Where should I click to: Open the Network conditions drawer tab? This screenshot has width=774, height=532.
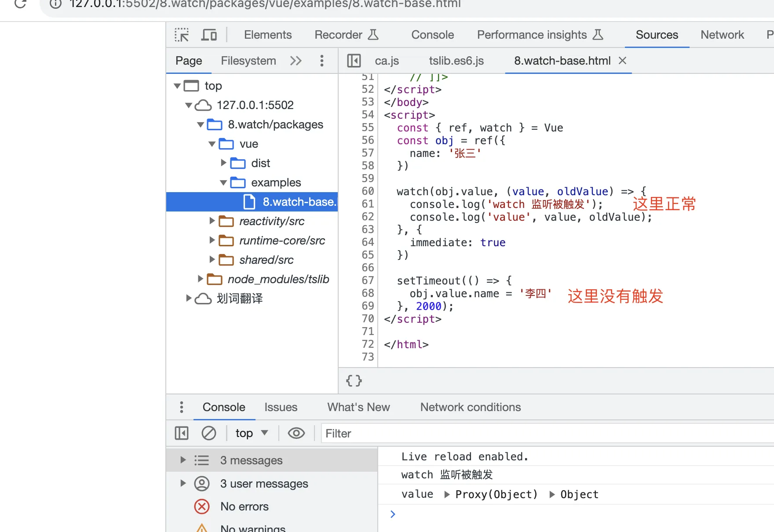click(x=471, y=407)
